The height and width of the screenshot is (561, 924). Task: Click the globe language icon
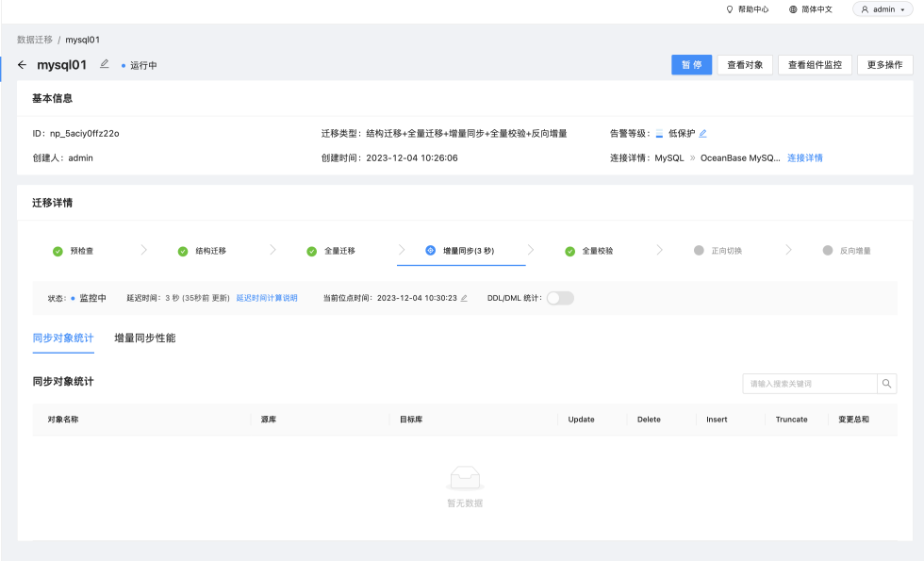[x=793, y=9]
